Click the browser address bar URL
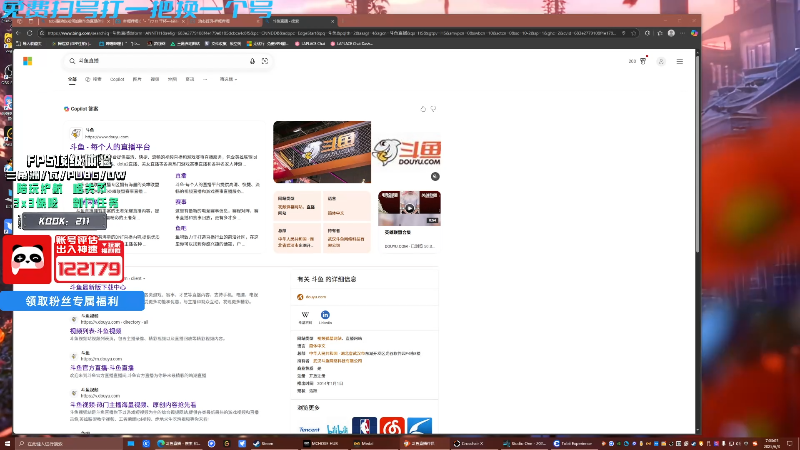Viewport: 800px width, 450px height. 332,33
